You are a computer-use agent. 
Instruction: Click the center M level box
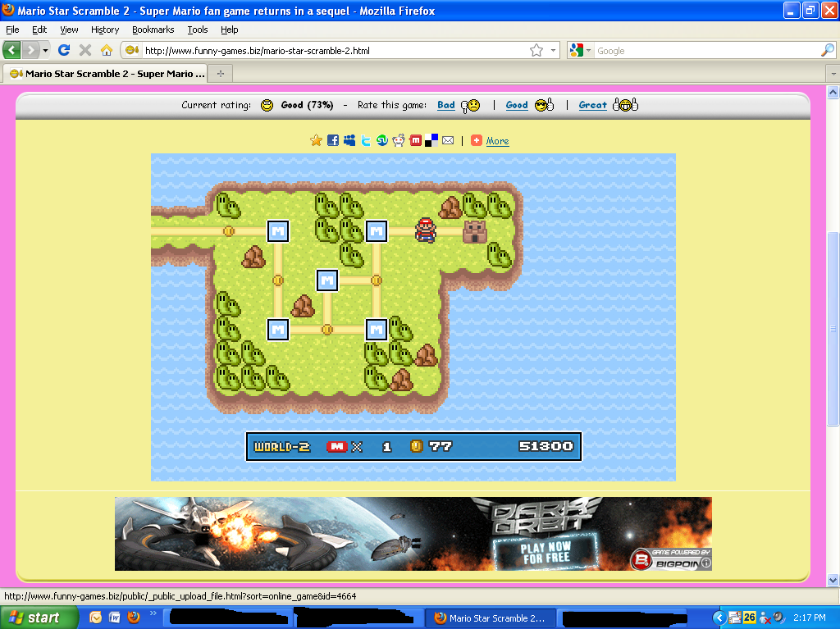tap(326, 280)
